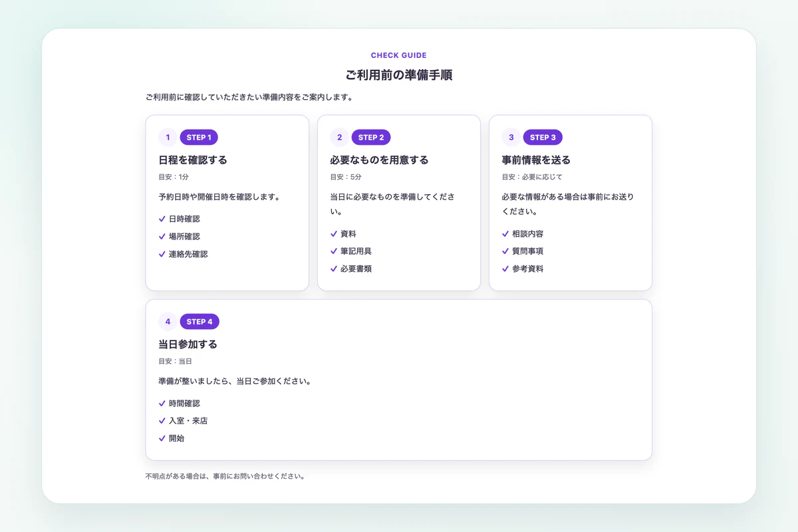Select the STEP 2 pill label
The height and width of the screenshot is (532, 798).
371,138
